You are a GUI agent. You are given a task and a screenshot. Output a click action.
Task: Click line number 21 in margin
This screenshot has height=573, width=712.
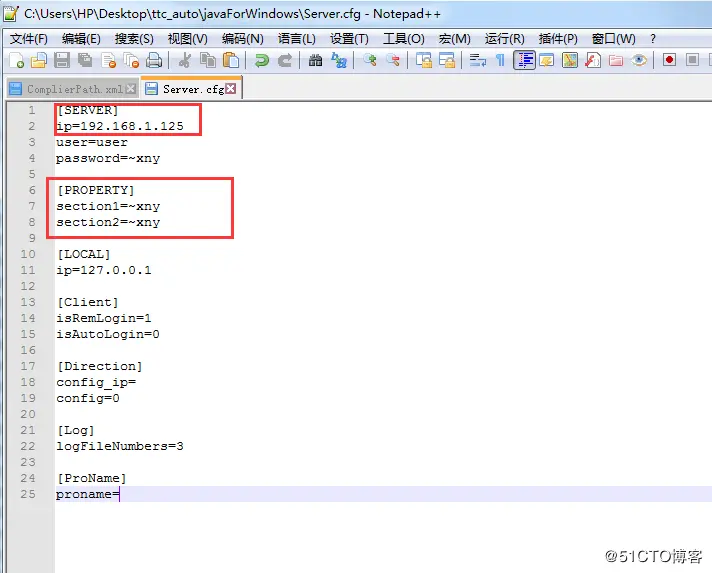28,430
